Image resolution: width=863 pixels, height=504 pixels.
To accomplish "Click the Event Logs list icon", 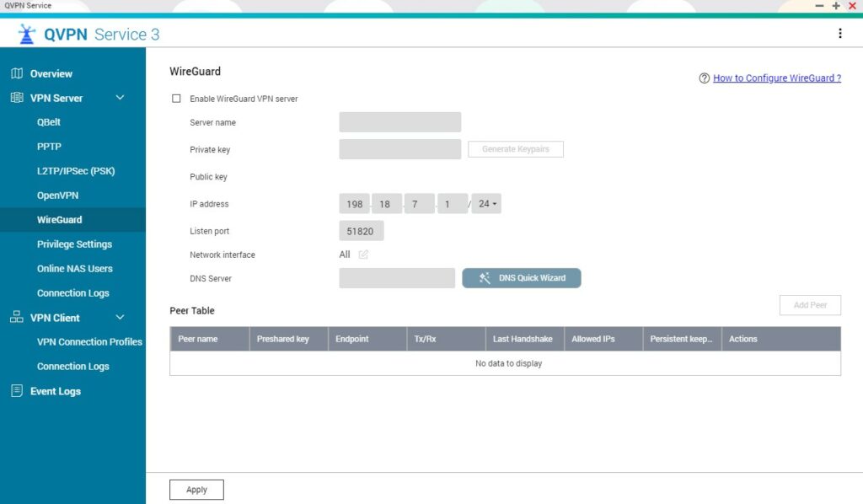I will pyautogui.click(x=17, y=391).
